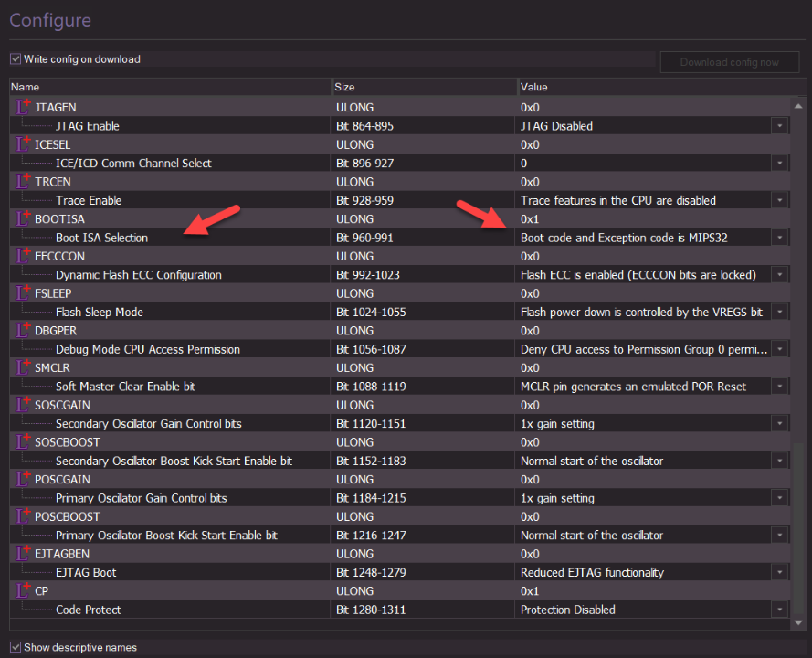Click the JTAGEN register icon
The image size is (812, 658).
[23, 107]
